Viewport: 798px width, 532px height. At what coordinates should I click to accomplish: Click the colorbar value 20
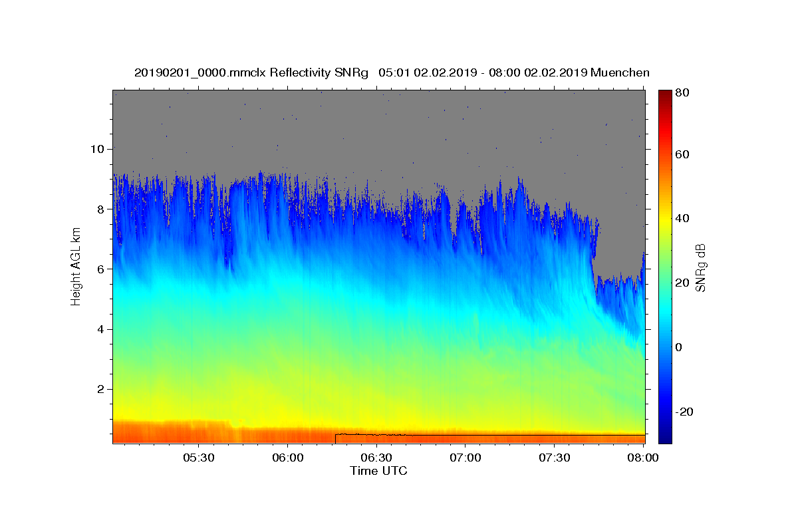click(682, 283)
